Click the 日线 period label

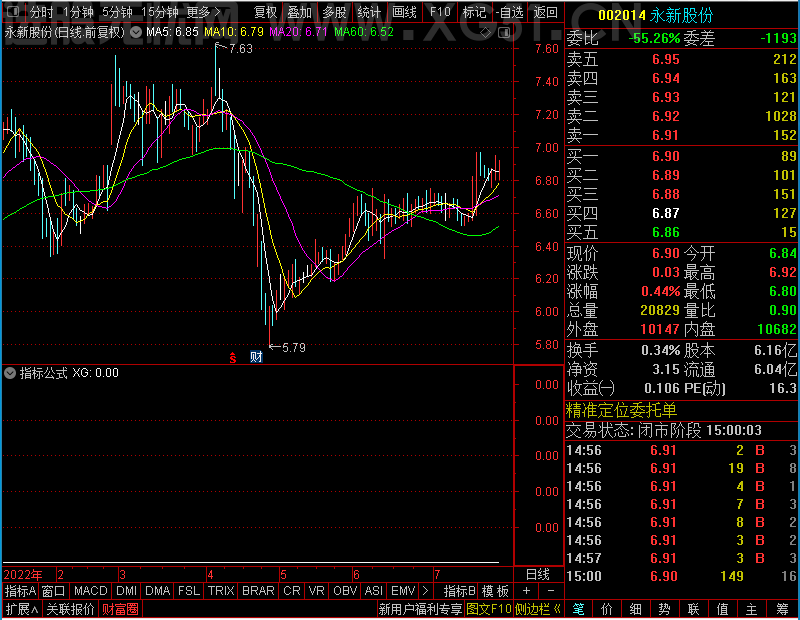pos(538,575)
